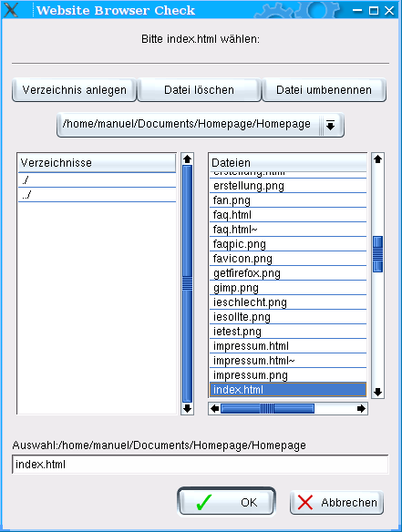Select favicon.png in the file list
Screen dimensions: 402x532
[288, 259]
